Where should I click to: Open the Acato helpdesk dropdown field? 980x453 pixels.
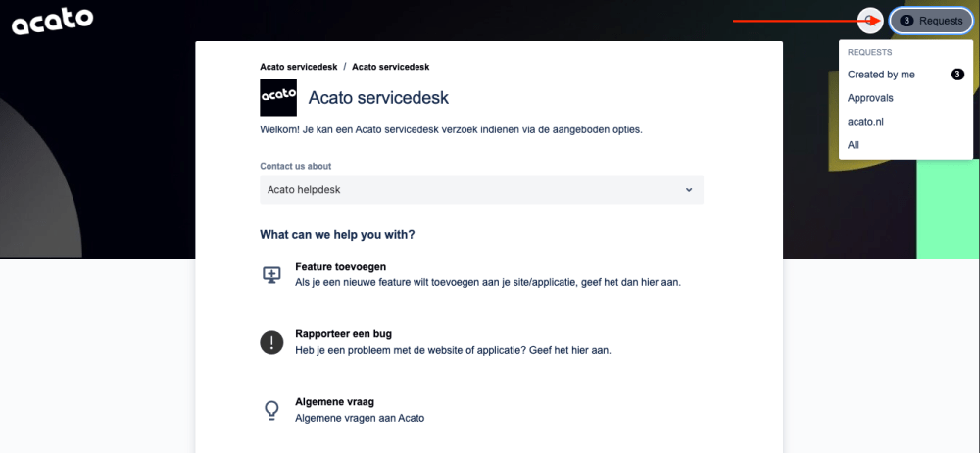tap(481, 189)
